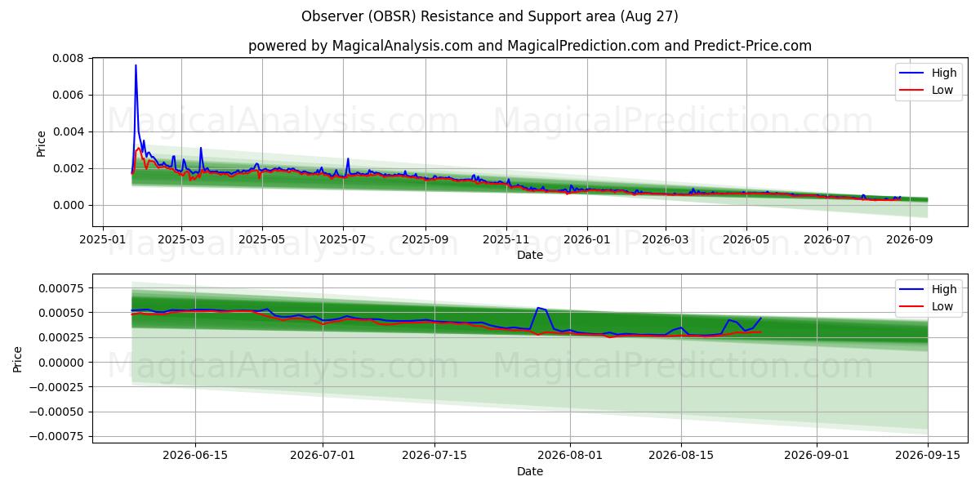The height and width of the screenshot is (490, 980).
Task: Click the 2026-09 tick label
Action: [x=910, y=240]
